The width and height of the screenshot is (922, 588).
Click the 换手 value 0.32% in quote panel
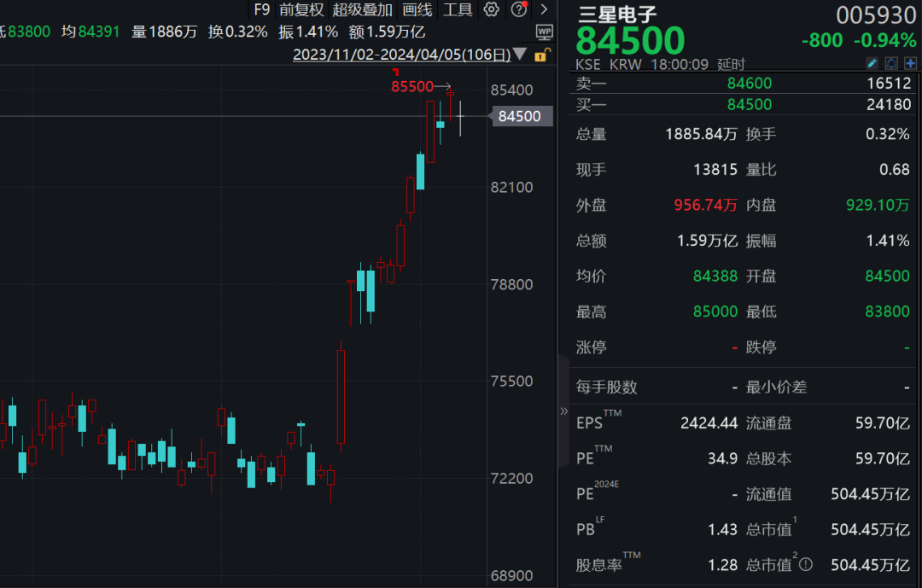[887, 134]
